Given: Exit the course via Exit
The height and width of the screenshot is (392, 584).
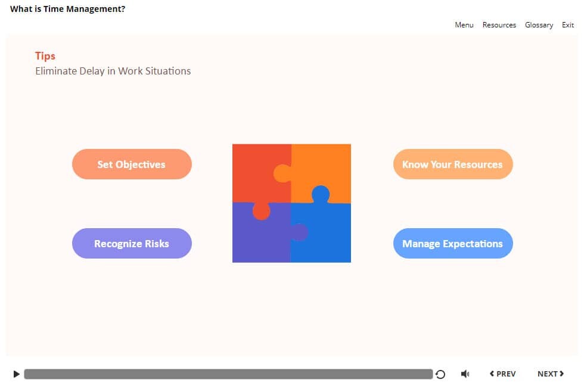Looking at the screenshot, I should pos(568,25).
